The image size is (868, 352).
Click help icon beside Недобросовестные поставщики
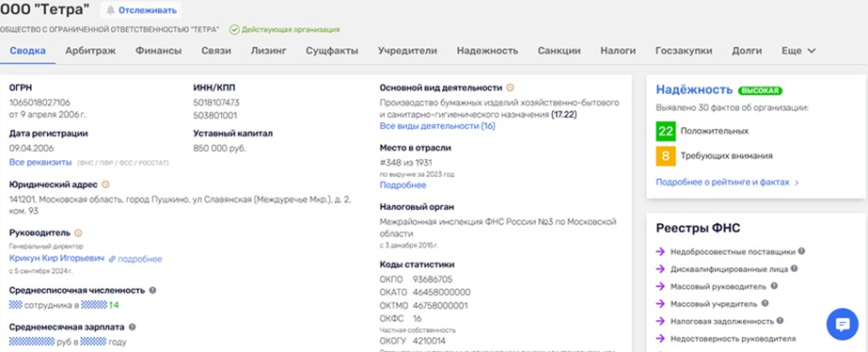pos(801,251)
